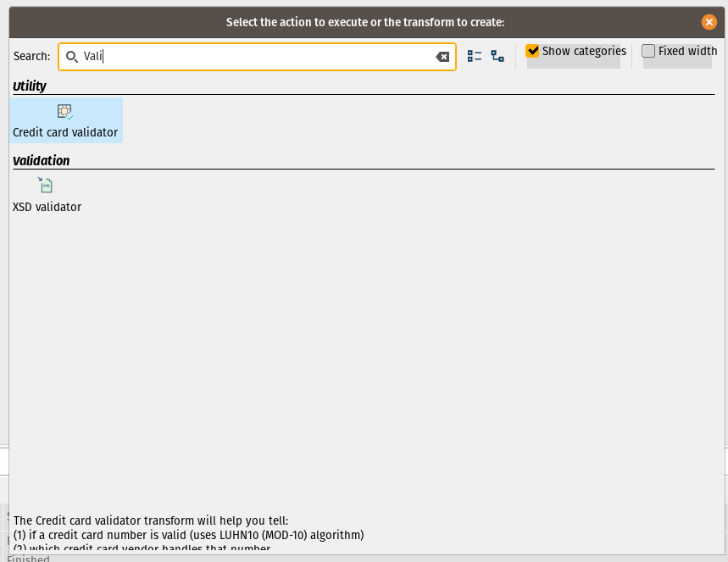Choose the XSD validator transform icon
This screenshot has height=562, width=728.
[46, 185]
